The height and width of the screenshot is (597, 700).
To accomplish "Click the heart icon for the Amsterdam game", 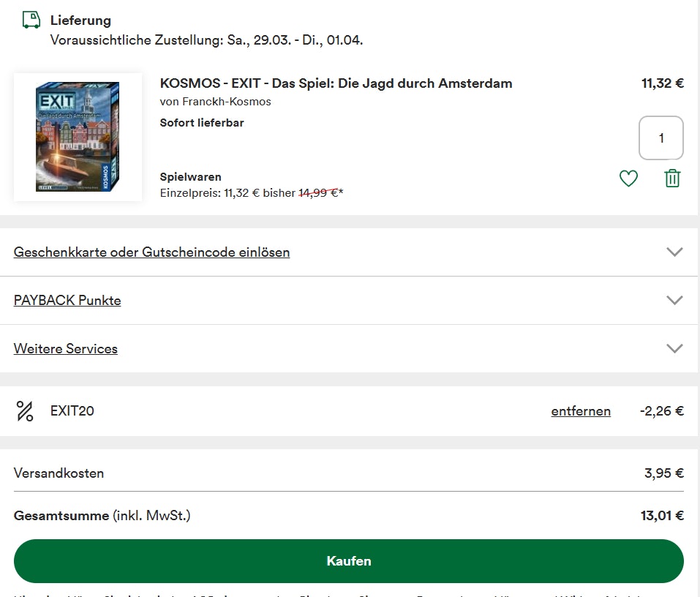I will [x=628, y=178].
